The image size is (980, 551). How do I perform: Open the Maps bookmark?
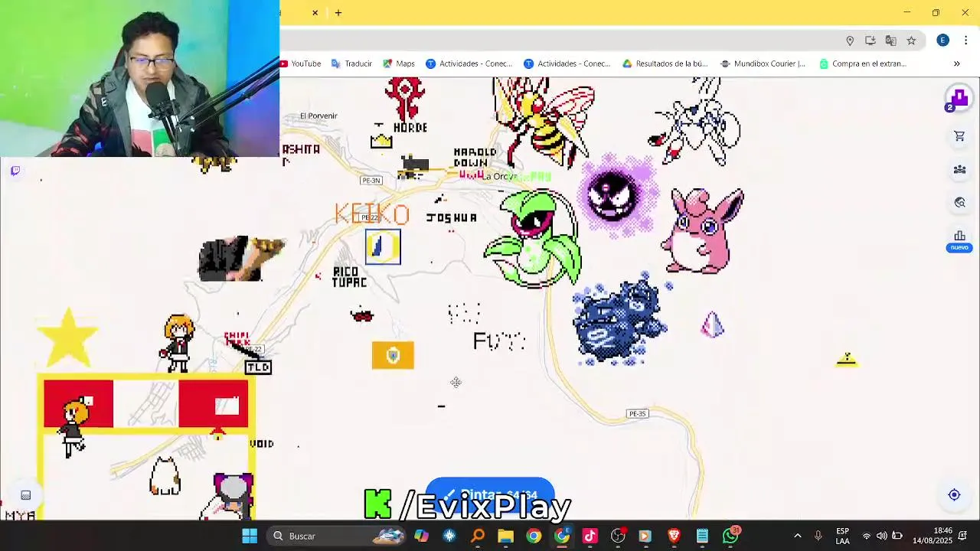[399, 64]
